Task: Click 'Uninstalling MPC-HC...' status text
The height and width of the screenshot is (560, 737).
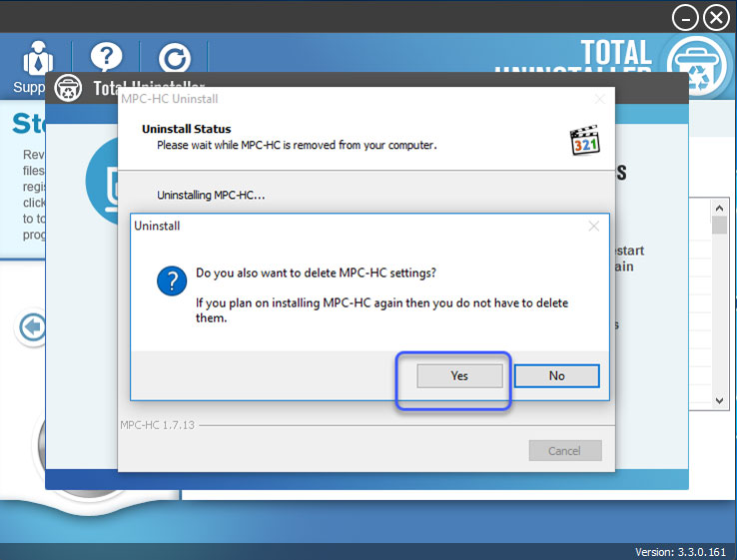Action: tap(211, 195)
